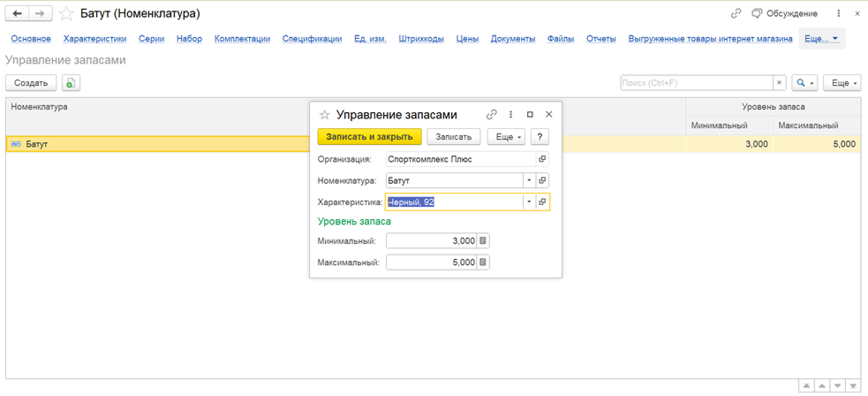This screenshot has height=396, width=868.
Task: Click the Максимальный stock level field
Action: point(431,263)
